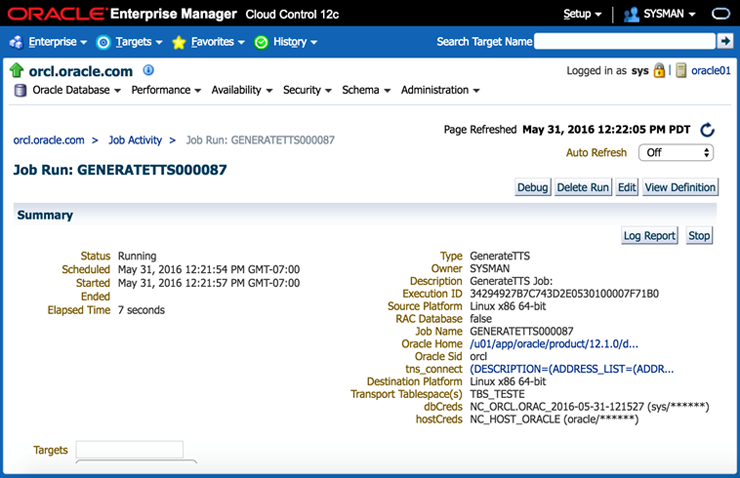Click the Owner SYSMAN value
The image size is (740, 478).
[x=489, y=268]
